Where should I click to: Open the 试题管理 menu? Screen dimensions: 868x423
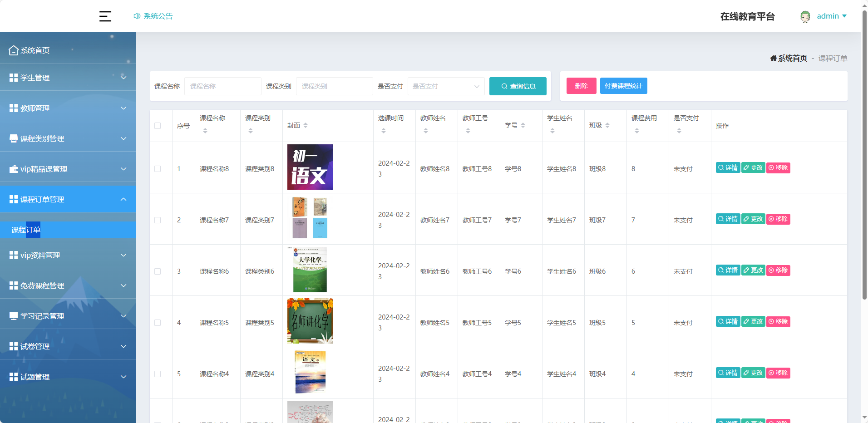point(68,377)
